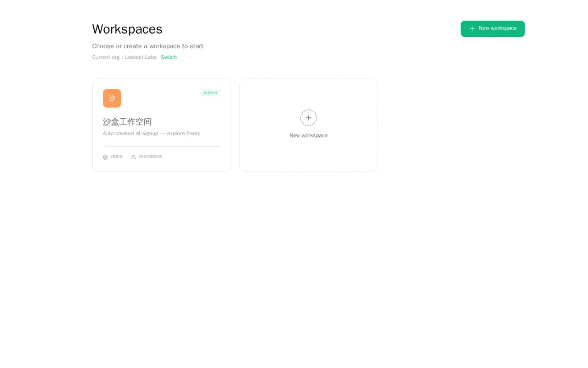Click the Switch organization link
The height and width of the screenshot is (368, 588).
click(169, 57)
